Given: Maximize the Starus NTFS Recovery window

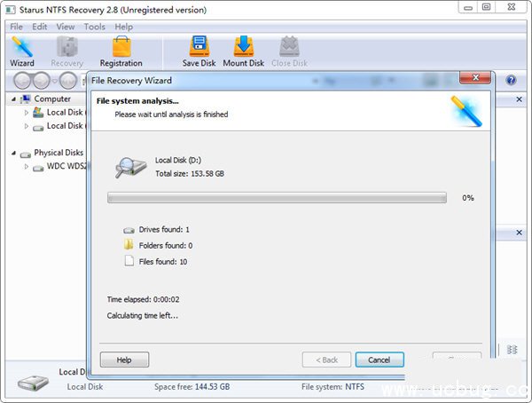Looking at the screenshot, I should 486,7.
